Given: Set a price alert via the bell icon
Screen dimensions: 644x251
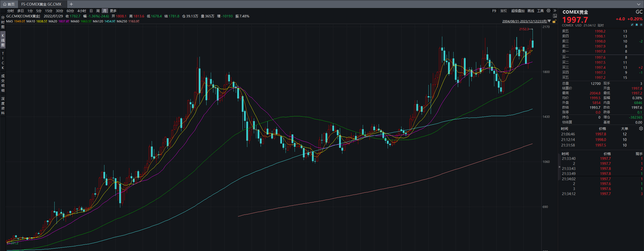Looking at the screenshot, I should point(637,25).
